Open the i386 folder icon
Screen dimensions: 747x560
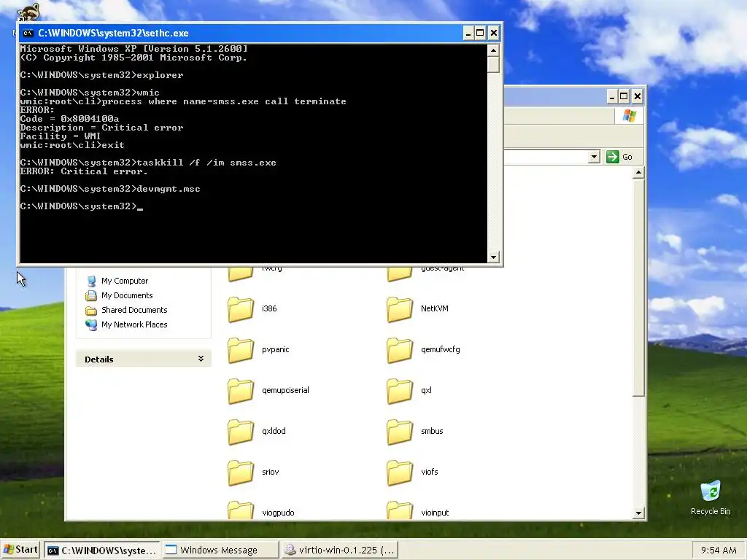241,309
